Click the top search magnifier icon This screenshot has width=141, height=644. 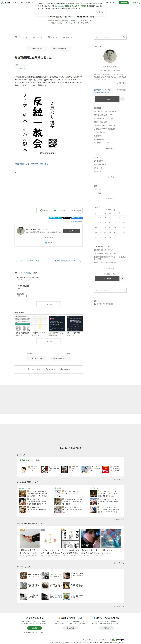point(124,37)
